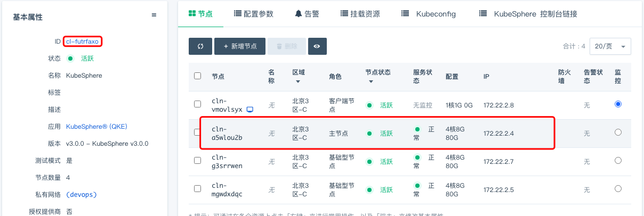The image size is (644, 216).
Task: Open the 告警 alarm tab
Action: coord(307,14)
